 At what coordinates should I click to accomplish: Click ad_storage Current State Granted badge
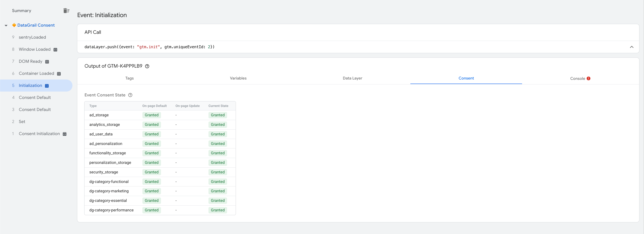coord(218,115)
